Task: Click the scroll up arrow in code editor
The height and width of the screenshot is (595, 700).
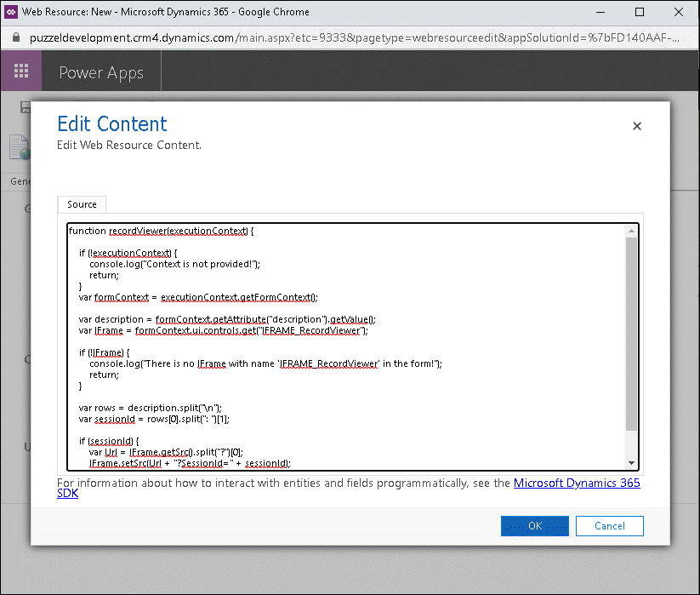Action: (630, 232)
